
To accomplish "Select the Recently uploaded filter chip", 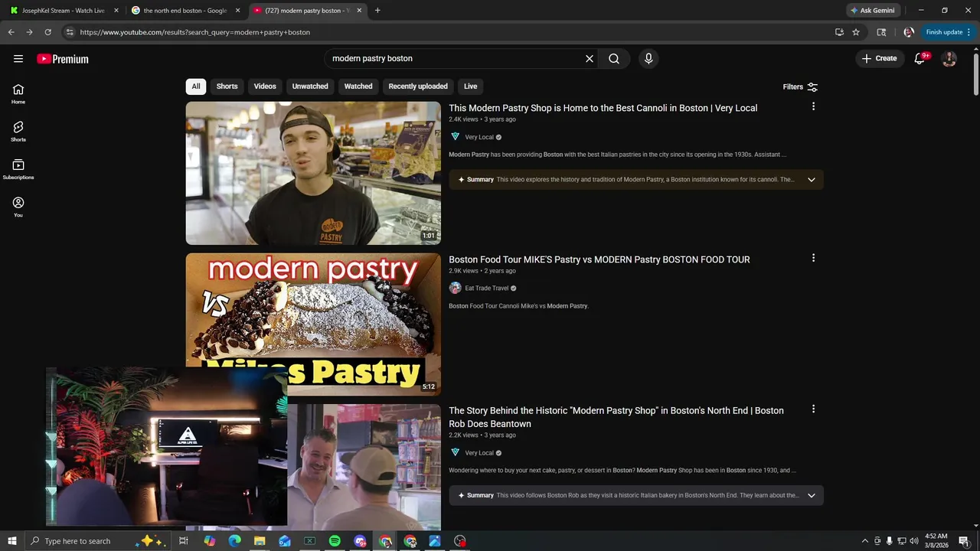I will coord(418,86).
